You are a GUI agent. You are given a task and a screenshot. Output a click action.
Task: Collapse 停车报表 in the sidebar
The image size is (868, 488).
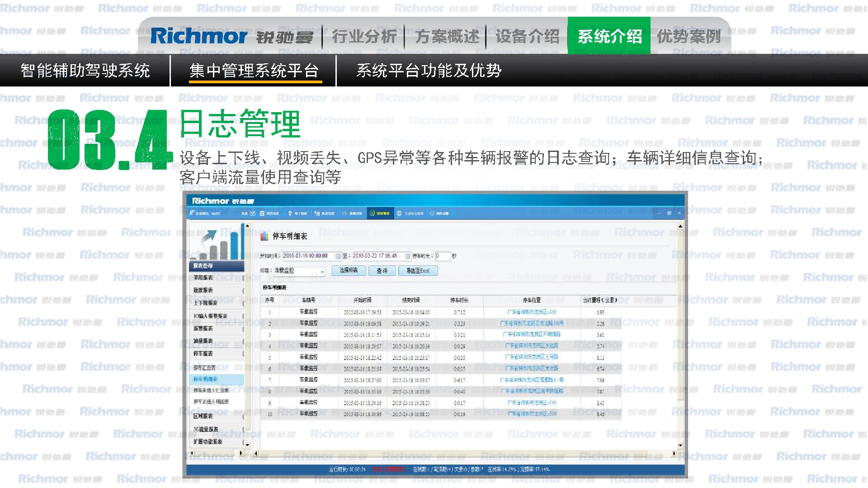coord(216,354)
